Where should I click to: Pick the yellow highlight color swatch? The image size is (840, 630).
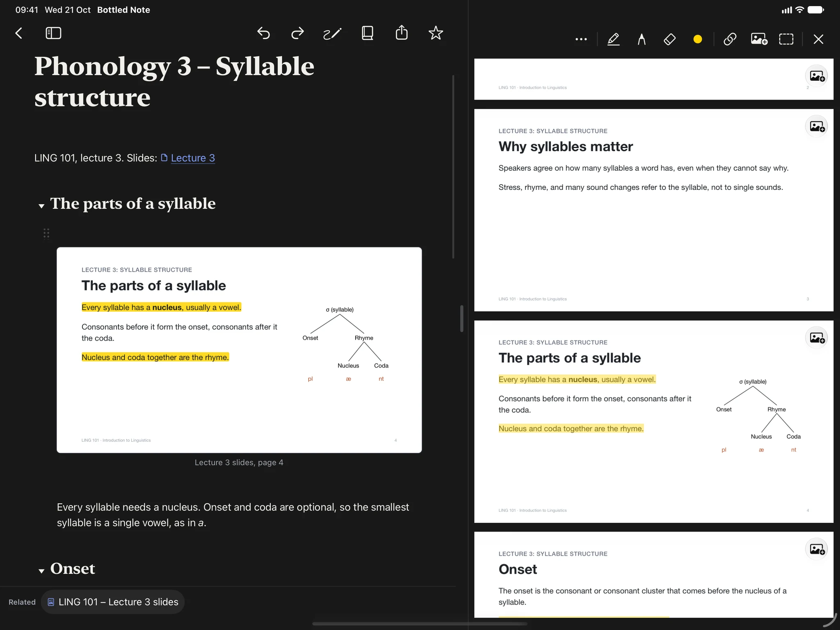698,39
